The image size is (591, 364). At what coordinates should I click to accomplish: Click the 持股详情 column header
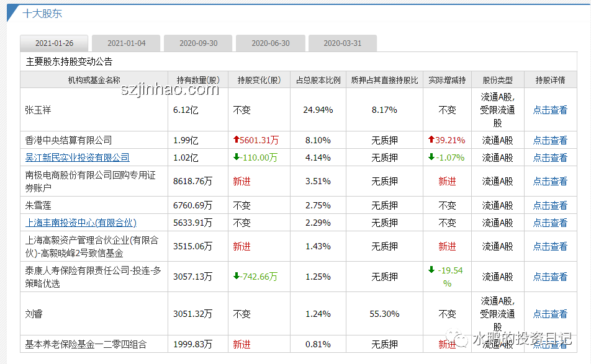tap(550, 80)
